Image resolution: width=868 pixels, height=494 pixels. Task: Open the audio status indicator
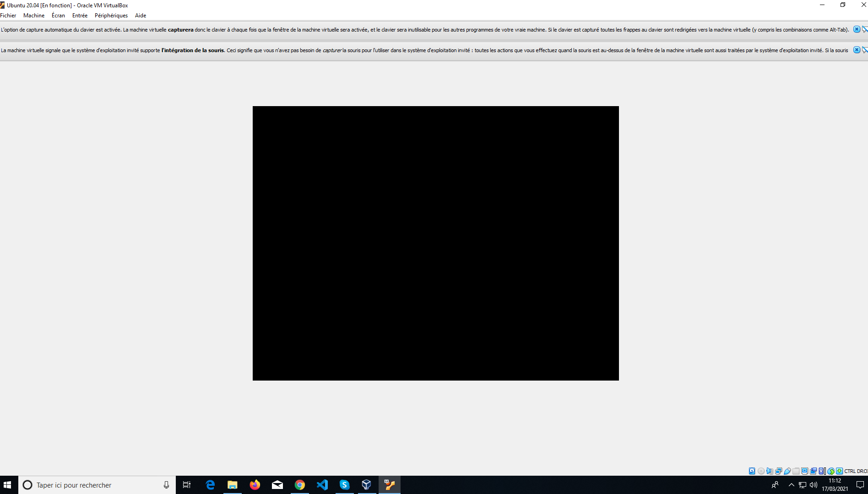pyautogui.click(x=770, y=471)
